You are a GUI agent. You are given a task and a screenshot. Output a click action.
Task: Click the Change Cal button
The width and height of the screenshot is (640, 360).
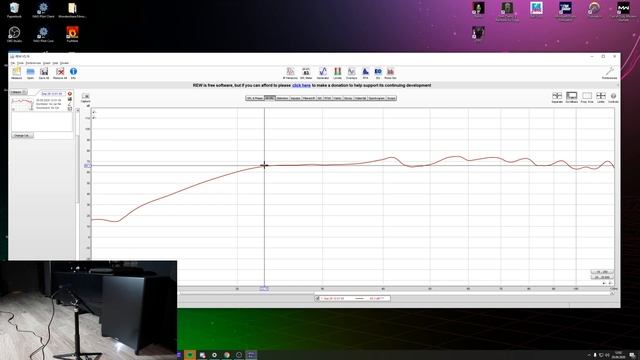22,135
